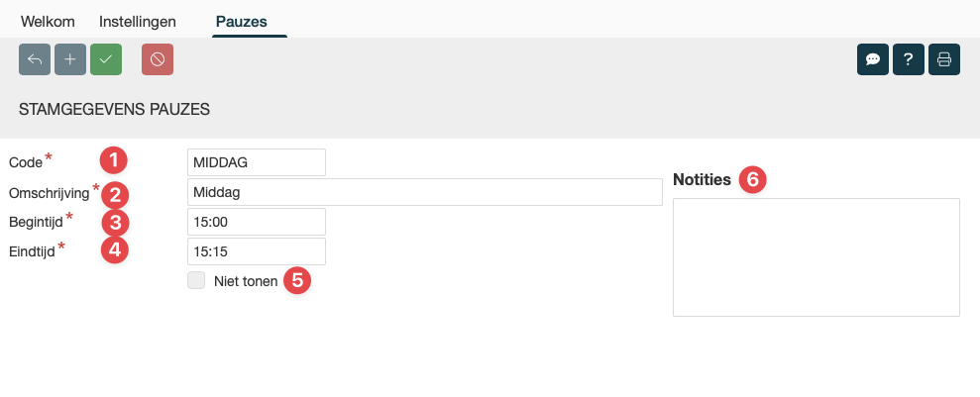Click the back arrow toolbar icon

(x=35, y=59)
